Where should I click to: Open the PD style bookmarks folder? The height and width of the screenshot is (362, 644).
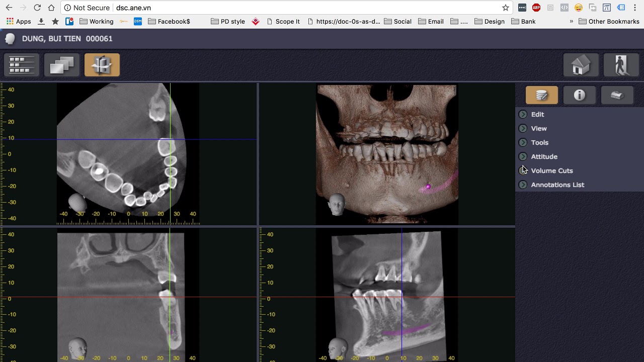tap(228, 22)
